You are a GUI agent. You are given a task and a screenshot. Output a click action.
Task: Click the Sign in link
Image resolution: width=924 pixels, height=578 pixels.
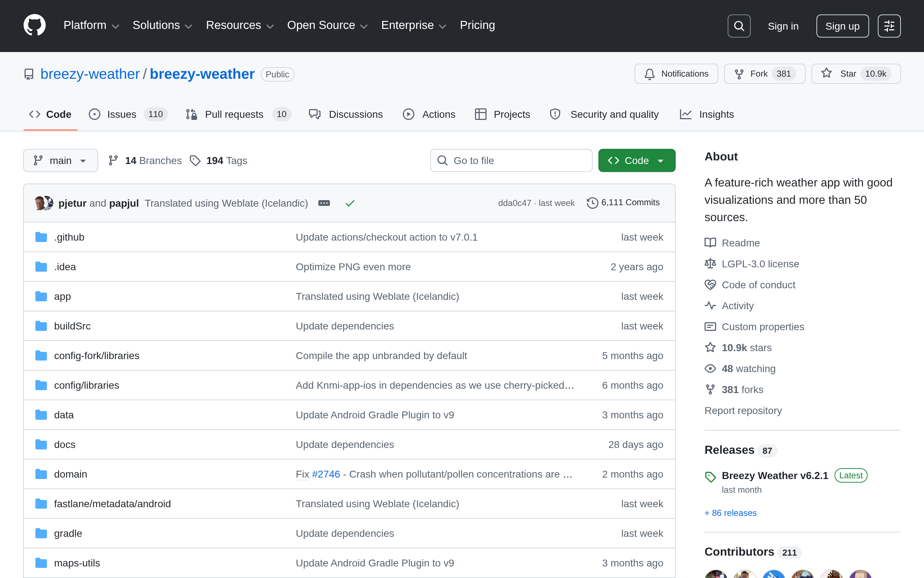(x=783, y=26)
